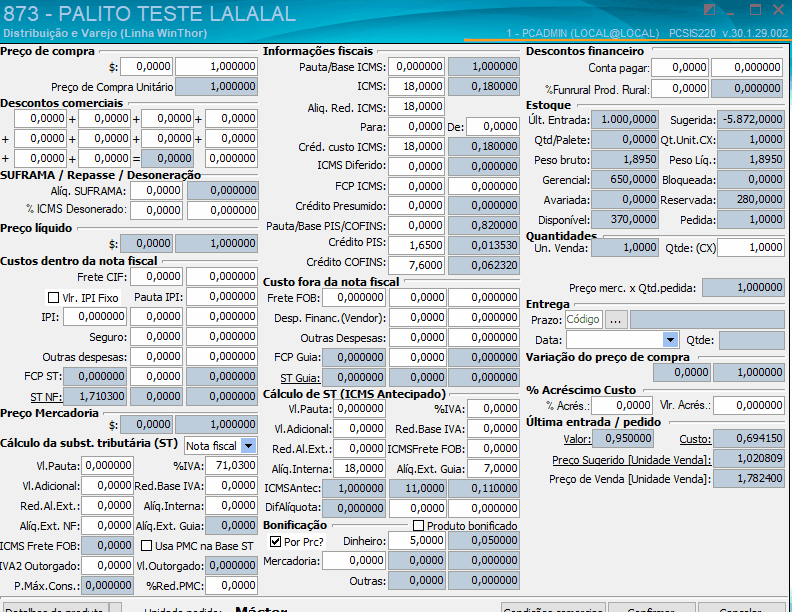Click Alíq.Interna 18,0000 in ICMS Antecipado

(359, 469)
